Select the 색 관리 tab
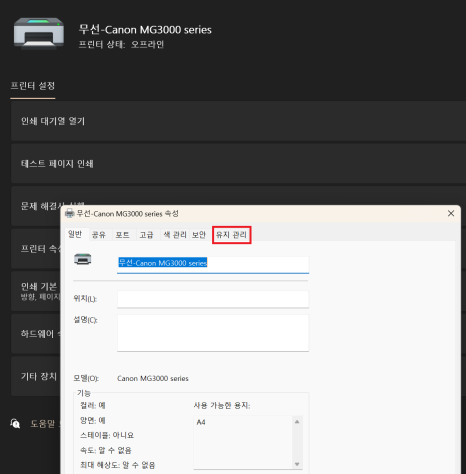This screenshot has width=466, height=474. 175,235
